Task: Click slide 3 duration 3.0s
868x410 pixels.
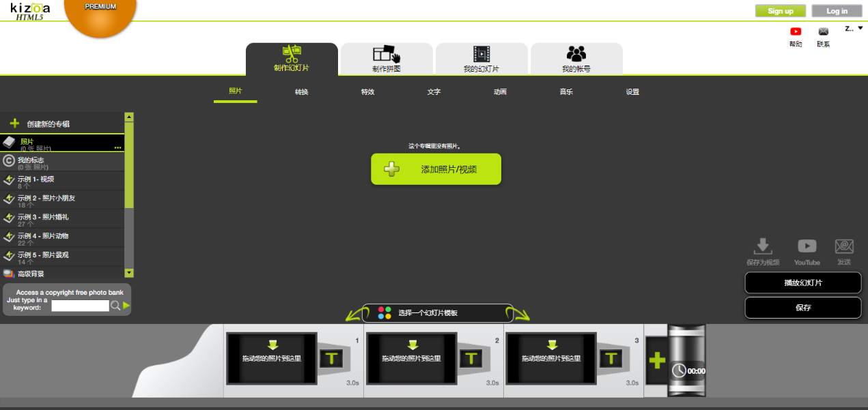Action: click(x=632, y=383)
